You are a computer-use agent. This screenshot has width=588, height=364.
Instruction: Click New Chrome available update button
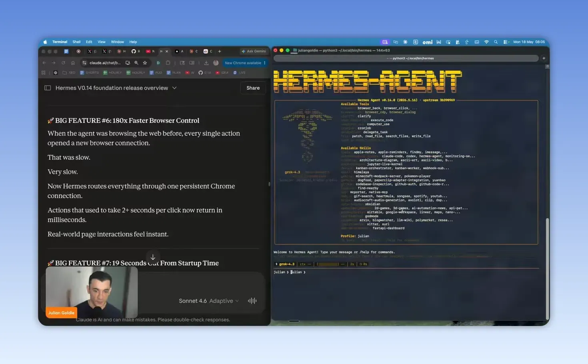coord(245,63)
